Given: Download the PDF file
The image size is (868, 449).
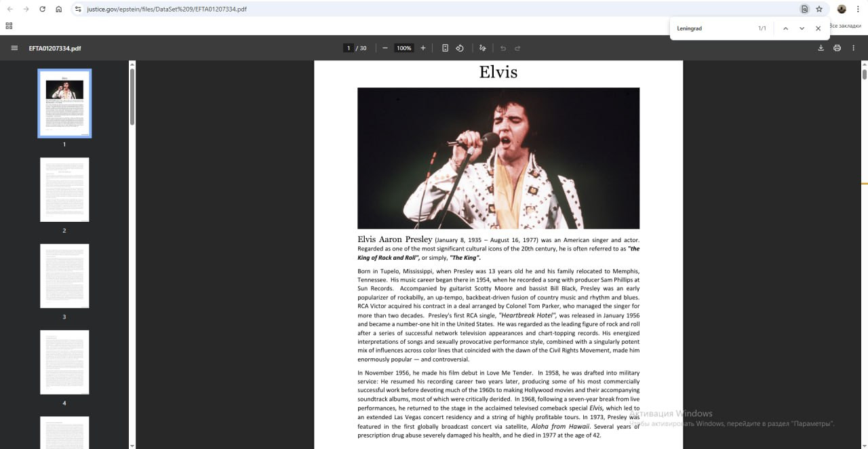Looking at the screenshot, I should point(821,48).
